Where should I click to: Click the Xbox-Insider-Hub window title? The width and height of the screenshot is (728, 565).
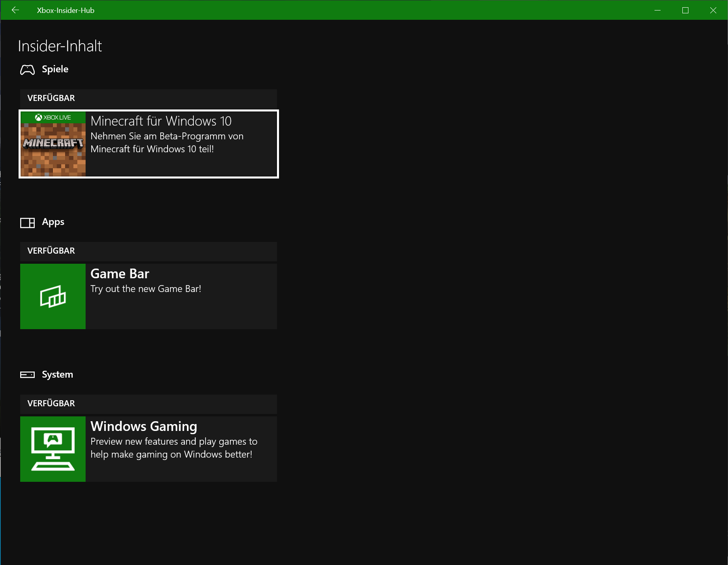[x=66, y=11]
